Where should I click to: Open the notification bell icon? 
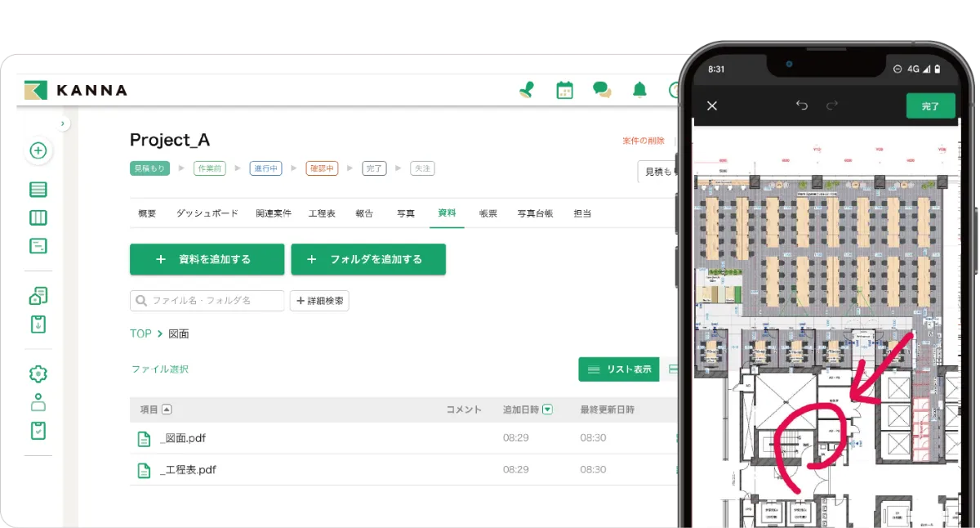(639, 90)
